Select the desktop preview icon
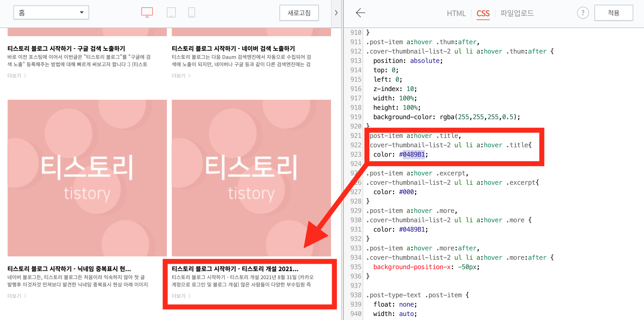Image resolution: width=644 pixels, height=320 pixels. 147,12
